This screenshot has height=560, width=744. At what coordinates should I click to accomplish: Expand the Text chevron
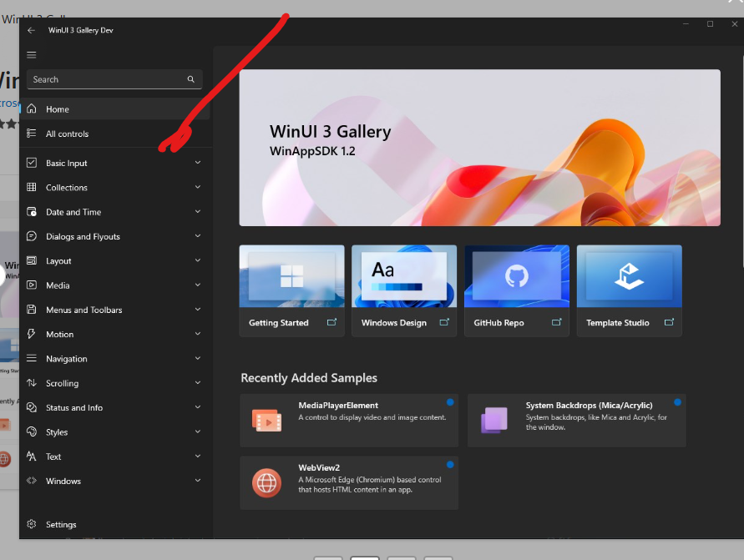pos(198,457)
